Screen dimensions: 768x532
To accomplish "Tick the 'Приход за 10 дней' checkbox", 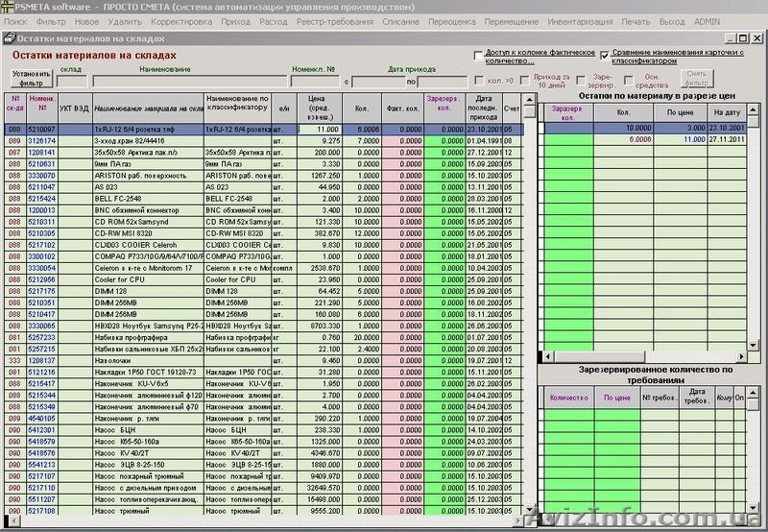I will click(x=524, y=81).
